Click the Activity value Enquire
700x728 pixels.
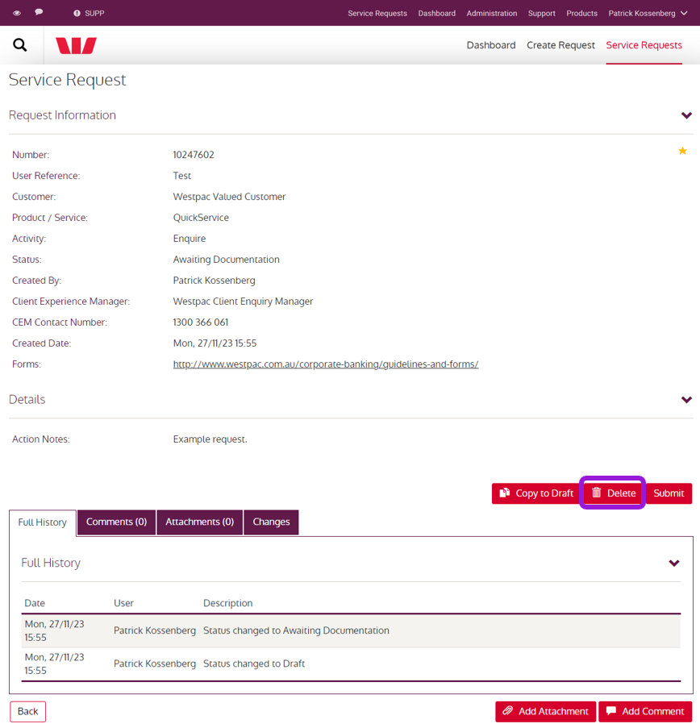(190, 239)
